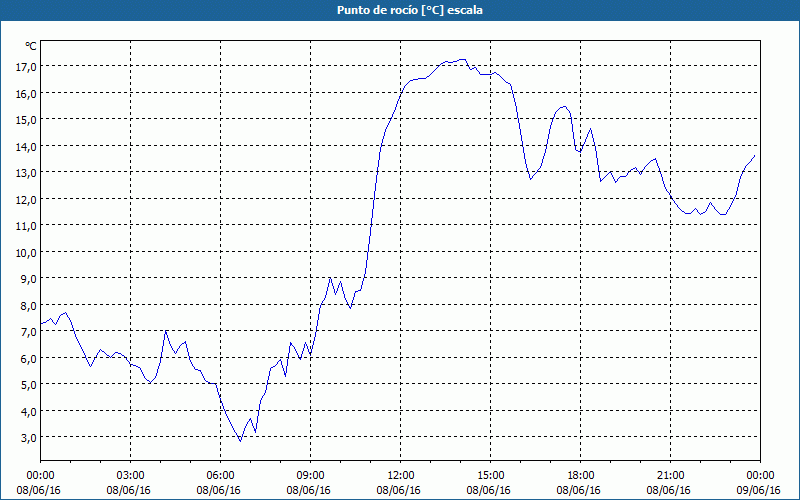Click the 13,0 y-axis value

[x=25, y=172]
